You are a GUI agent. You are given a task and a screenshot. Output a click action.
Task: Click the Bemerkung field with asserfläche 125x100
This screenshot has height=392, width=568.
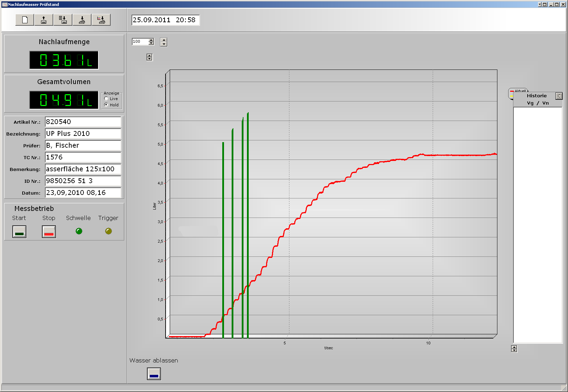tap(83, 169)
